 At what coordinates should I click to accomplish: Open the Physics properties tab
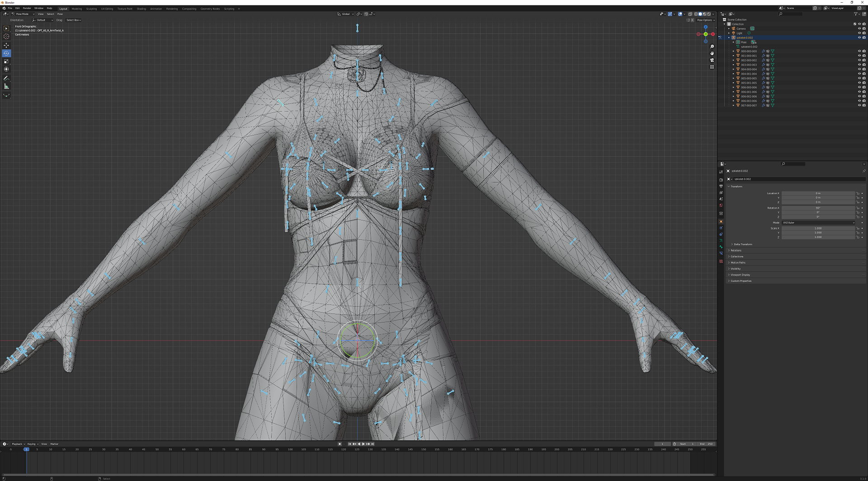(x=721, y=228)
